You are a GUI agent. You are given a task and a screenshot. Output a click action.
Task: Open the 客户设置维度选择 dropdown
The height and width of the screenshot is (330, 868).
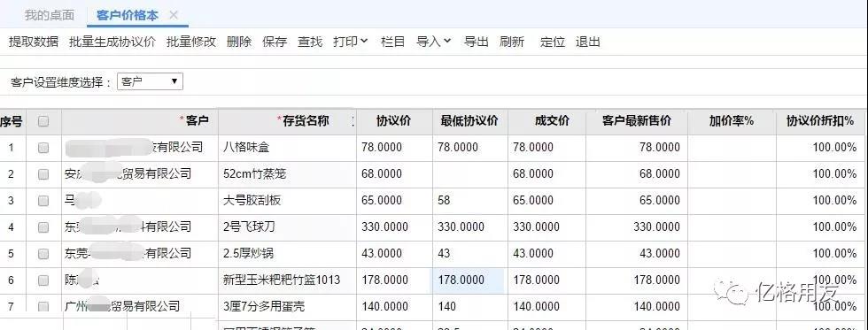(150, 81)
